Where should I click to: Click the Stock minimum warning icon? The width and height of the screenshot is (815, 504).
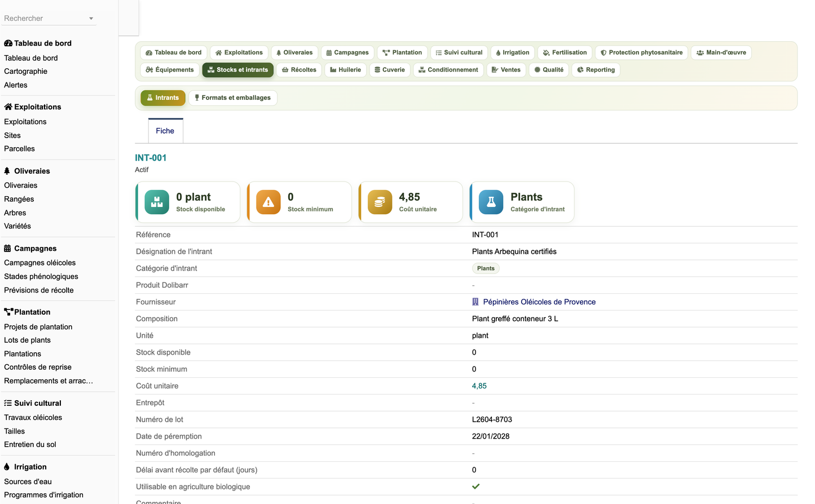point(268,202)
